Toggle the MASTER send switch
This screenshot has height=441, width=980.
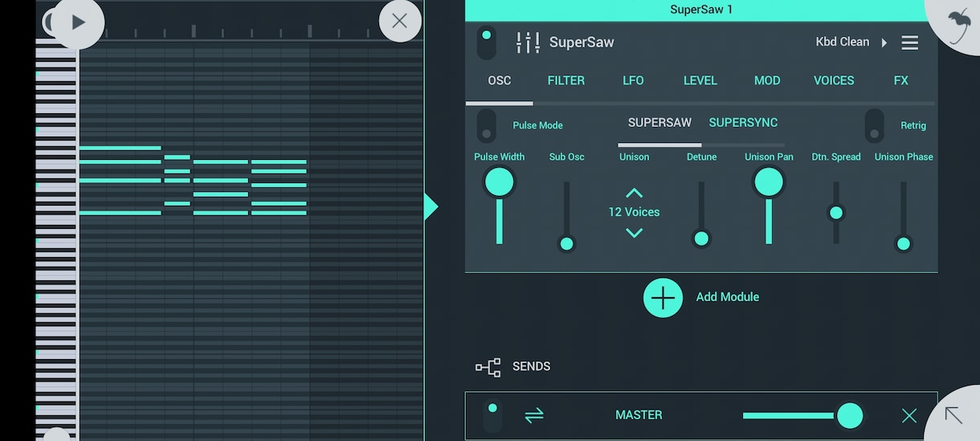pyautogui.click(x=492, y=416)
